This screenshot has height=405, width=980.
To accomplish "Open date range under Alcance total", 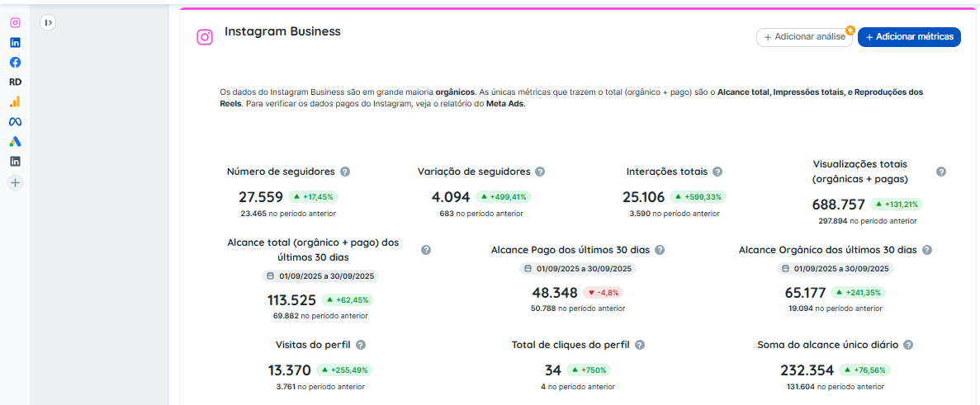I will [320, 276].
